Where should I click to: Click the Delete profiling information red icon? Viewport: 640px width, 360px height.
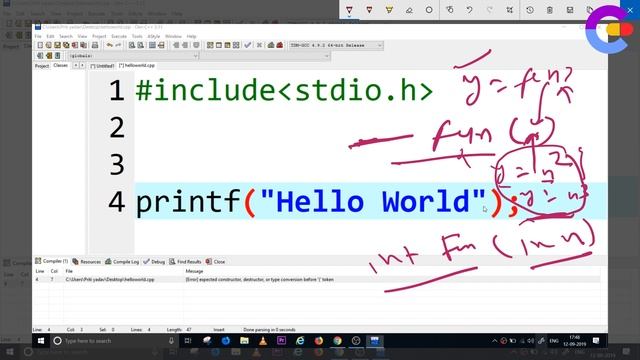pyautogui.click(x=280, y=45)
